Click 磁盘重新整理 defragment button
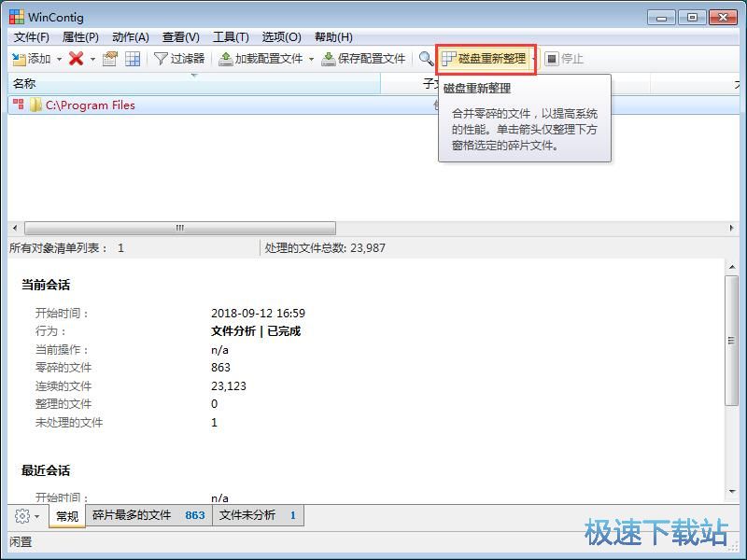 coord(484,59)
